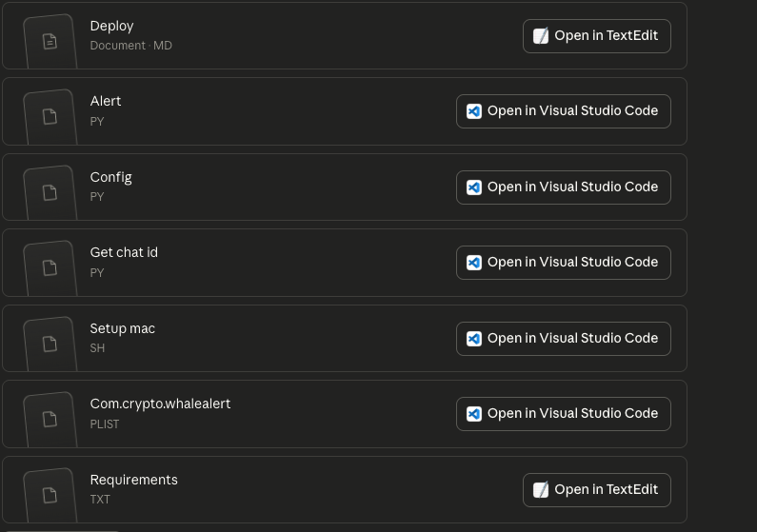
Task: Click the Com.crypto.whalealert PLIST file icon
Action: [x=50, y=419]
